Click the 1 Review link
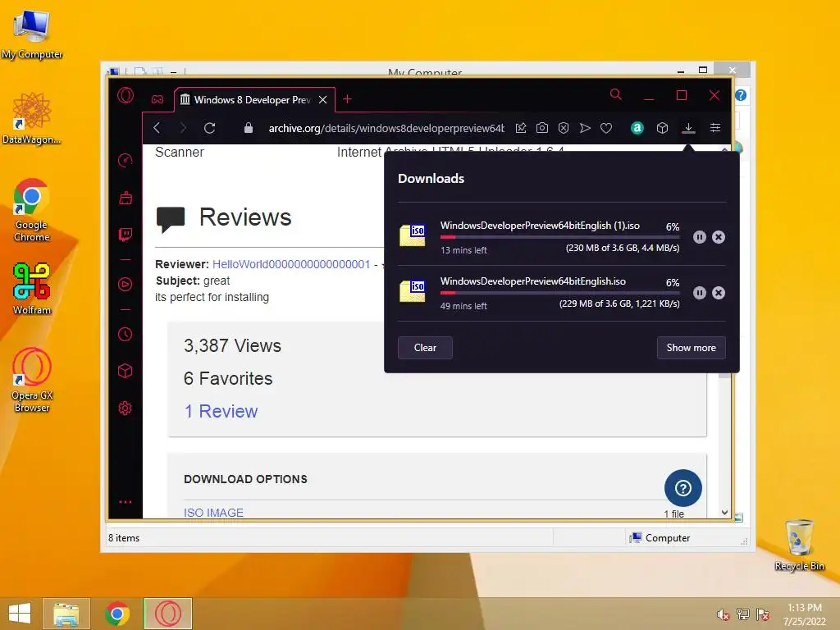The width and height of the screenshot is (840, 630). click(221, 411)
